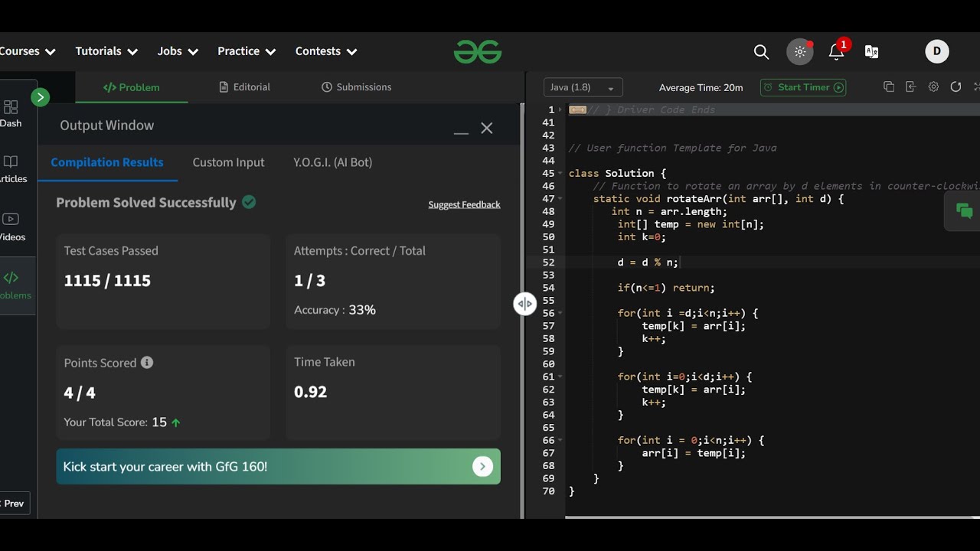The height and width of the screenshot is (551, 980).
Task: Place cursor on 'd = d % n;' line
Action: [648, 262]
